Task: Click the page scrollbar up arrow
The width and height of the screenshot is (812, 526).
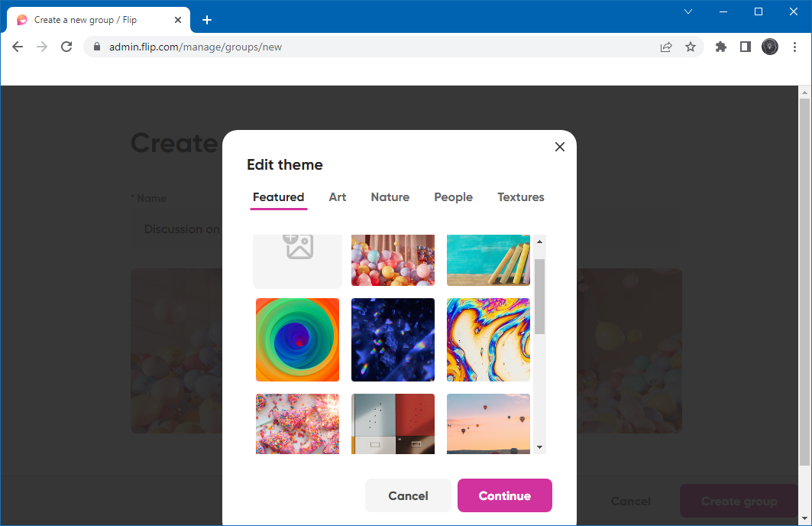Action: 804,93
